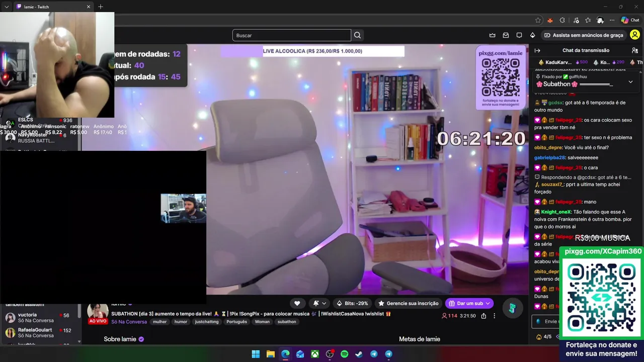Open the Windows Start menu

click(256, 354)
